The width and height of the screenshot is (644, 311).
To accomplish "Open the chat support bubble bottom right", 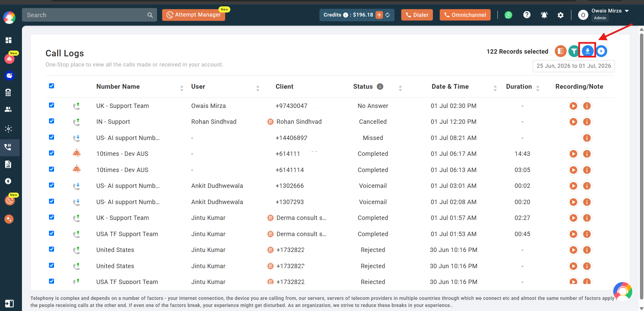I will pyautogui.click(x=622, y=291).
